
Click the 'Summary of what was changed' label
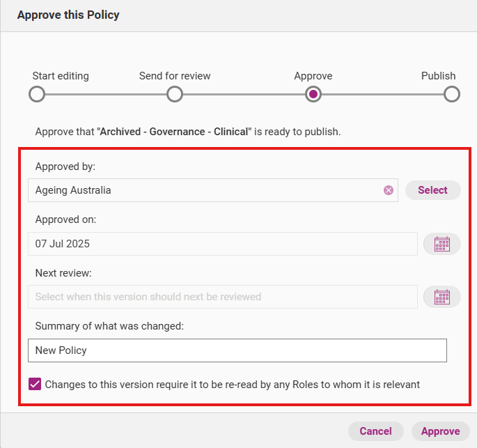pos(109,325)
